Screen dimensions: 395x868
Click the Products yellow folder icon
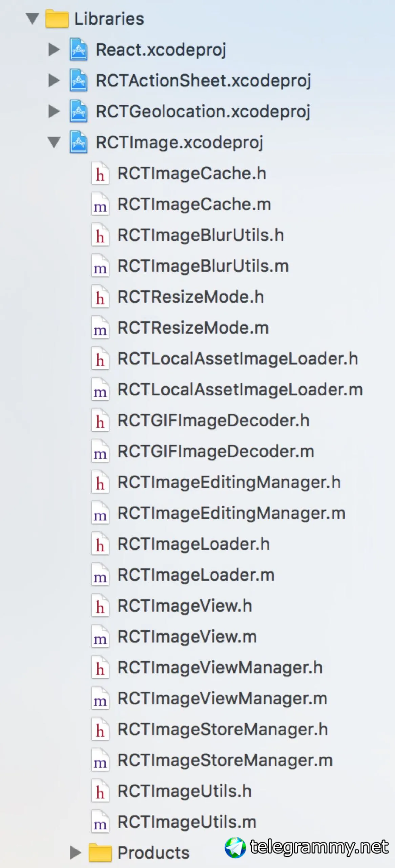(x=100, y=852)
